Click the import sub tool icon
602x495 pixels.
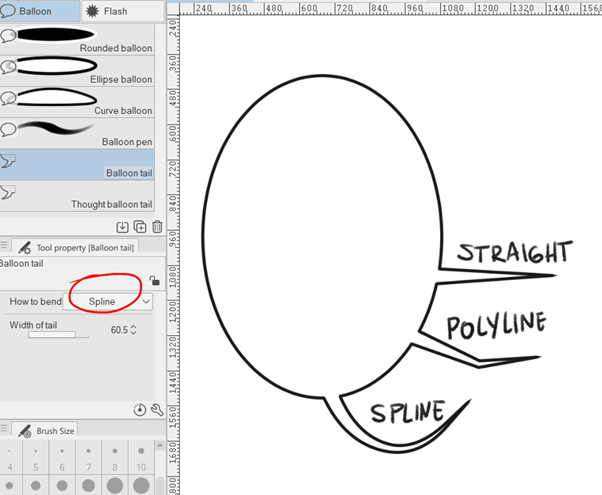122,227
